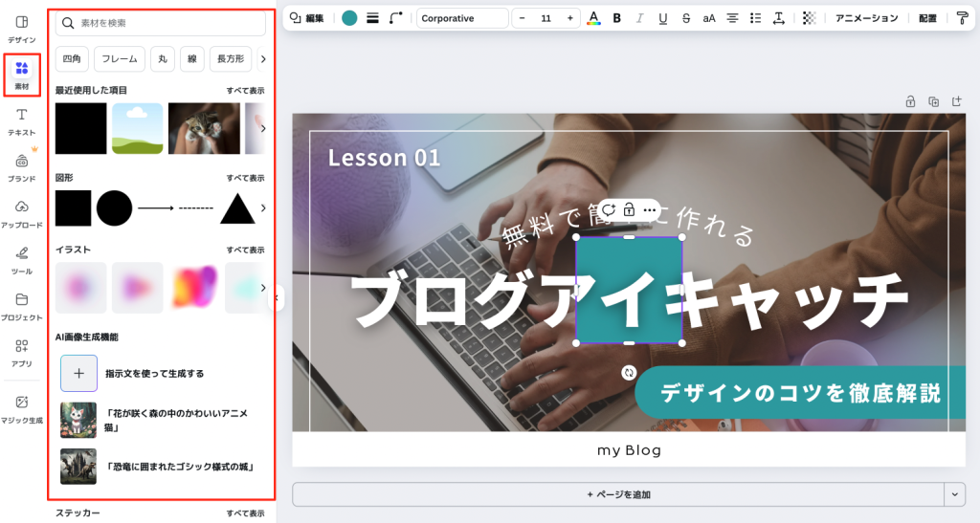Click the list bullets icon in toolbar
Viewport: 980px width, 523px height.
tap(756, 18)
